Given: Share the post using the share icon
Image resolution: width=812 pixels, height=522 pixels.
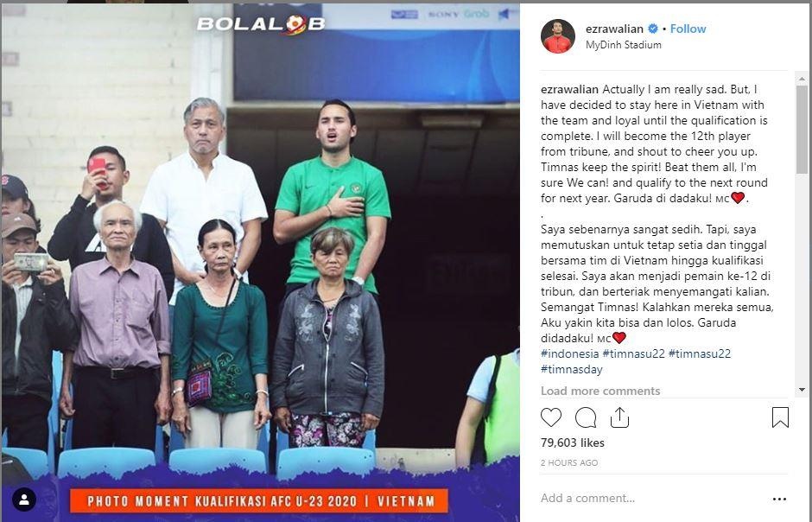Looking at the screenshot, I should [619, 417].
